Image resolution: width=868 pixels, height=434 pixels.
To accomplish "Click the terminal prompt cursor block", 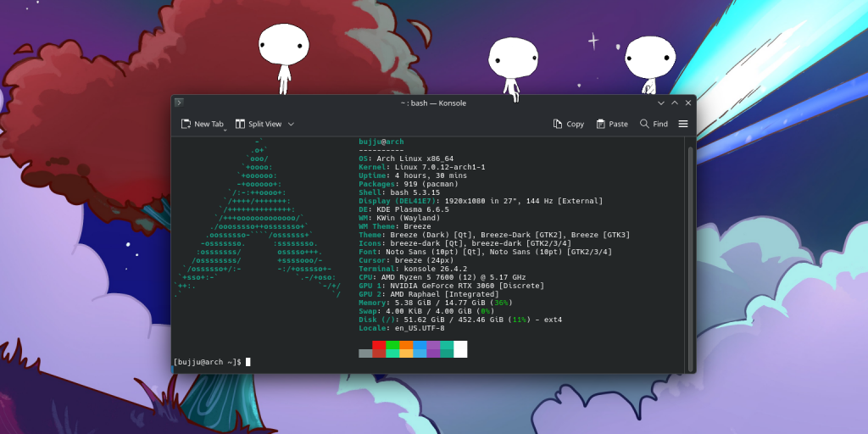I will click(x=248, y=362).
